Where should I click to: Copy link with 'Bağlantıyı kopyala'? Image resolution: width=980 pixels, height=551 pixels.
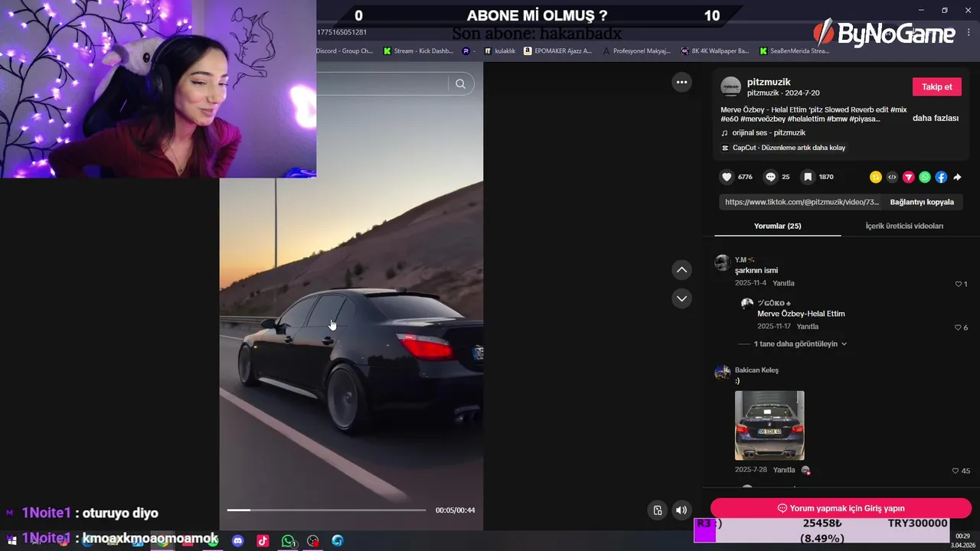[x=922, y=202]
